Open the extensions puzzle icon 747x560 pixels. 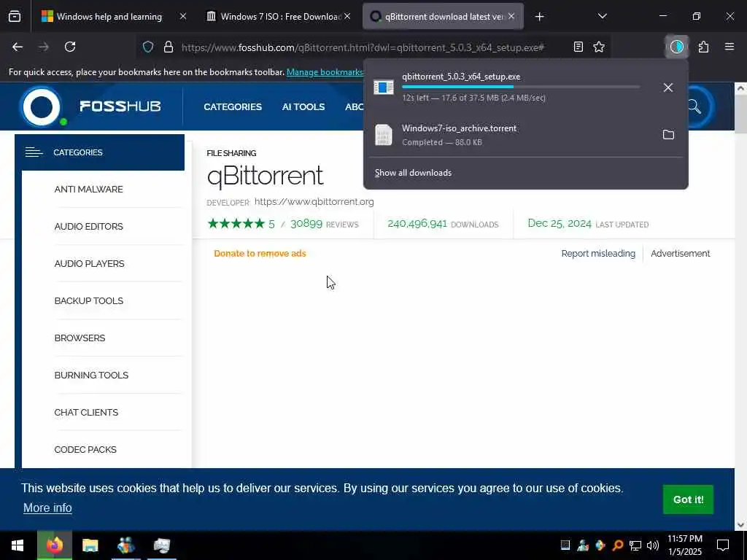pos(704,47)
